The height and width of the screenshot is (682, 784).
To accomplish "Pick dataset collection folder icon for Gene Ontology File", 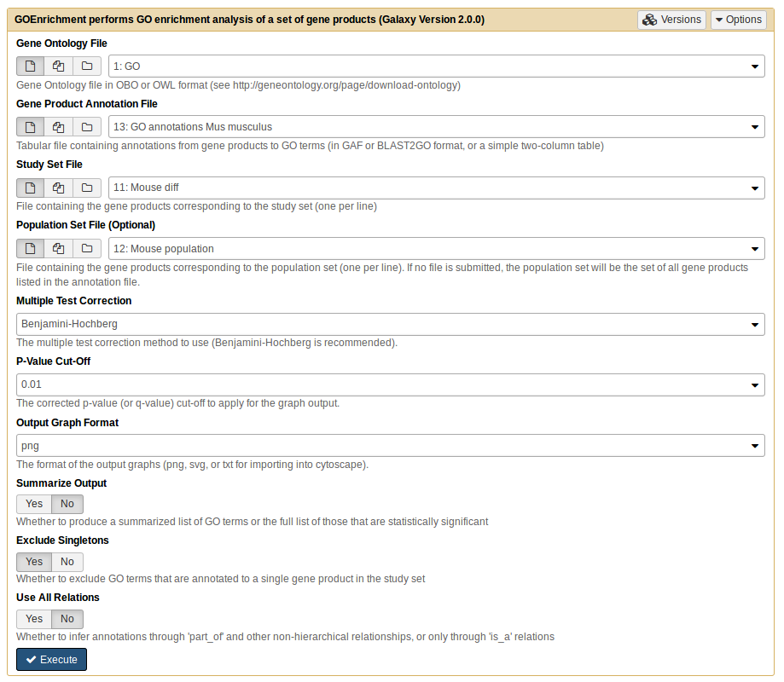I will click(87, 66).
